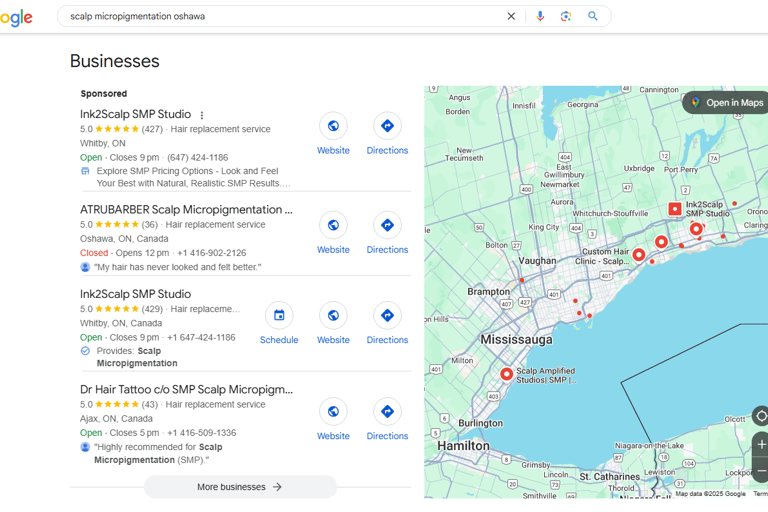Click the phone number +1 416-902-2126
Screen dimensions: 768x512
click(212, 253)
